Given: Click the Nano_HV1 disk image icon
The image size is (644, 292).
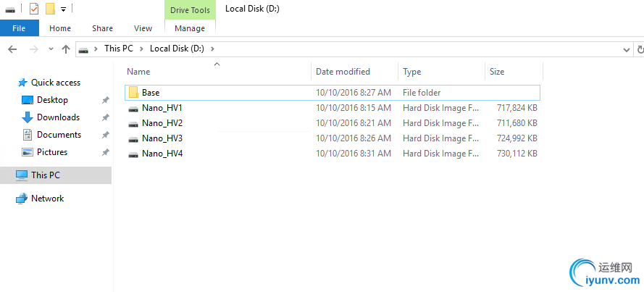Looking at the screenshot, I should click(x=133, y=108).
